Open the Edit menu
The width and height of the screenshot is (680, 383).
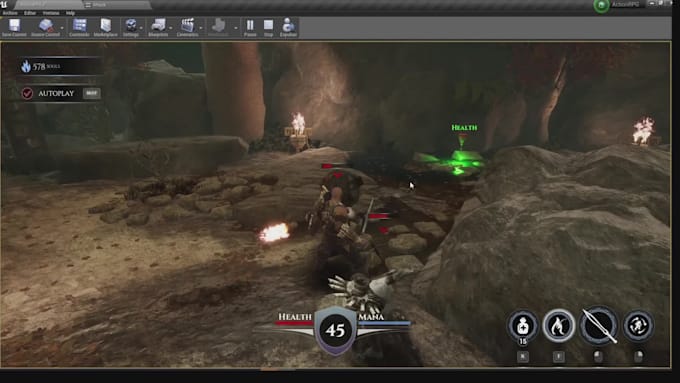click(29, 13)
